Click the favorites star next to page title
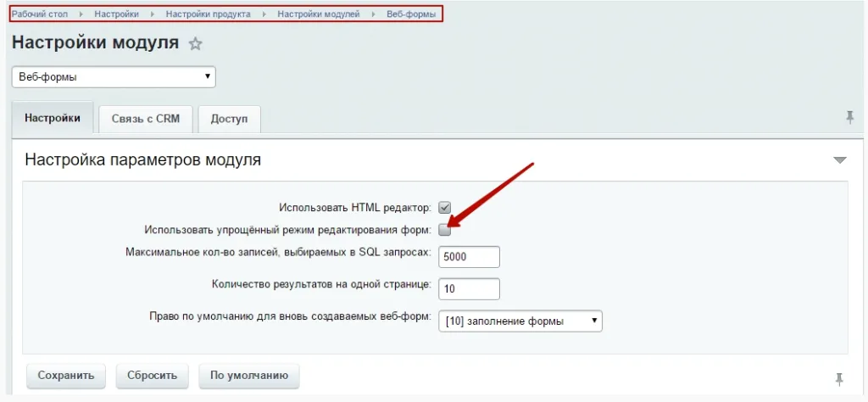Viewport: 868px width, 402px height. 196,44
